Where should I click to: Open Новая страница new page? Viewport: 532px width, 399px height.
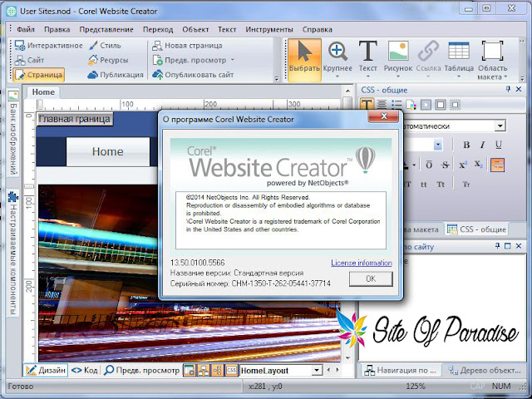(x=187, y=46)
